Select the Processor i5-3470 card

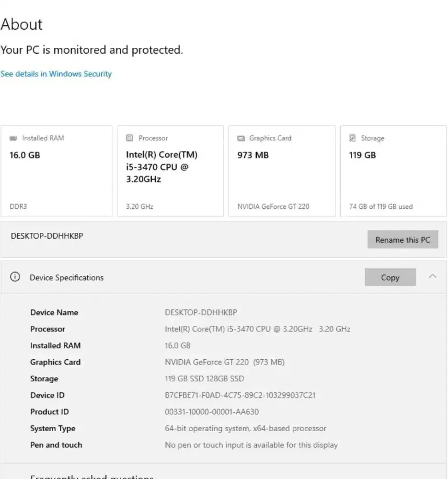pyautogui.click(x=170, y=171)
